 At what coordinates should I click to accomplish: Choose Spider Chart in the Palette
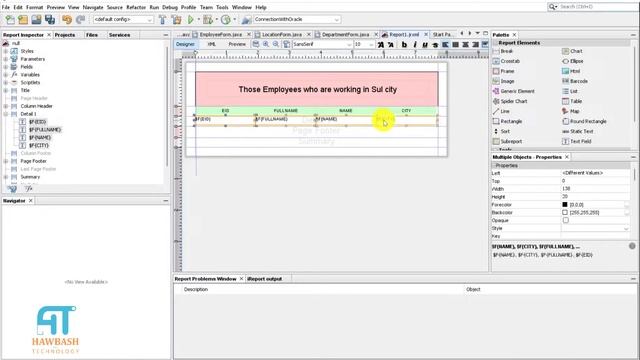[x=510, y=101]
